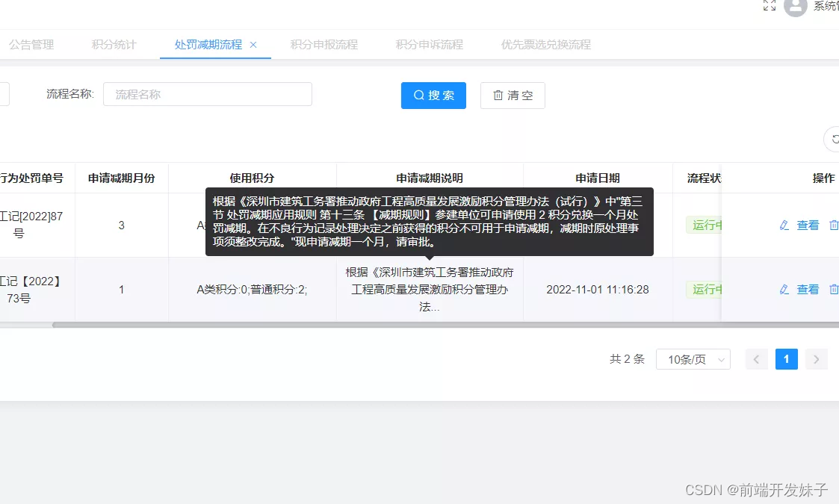Close the 处罚减期流程 tab with its x
839x504 pixels.
[x=254, y=44]
